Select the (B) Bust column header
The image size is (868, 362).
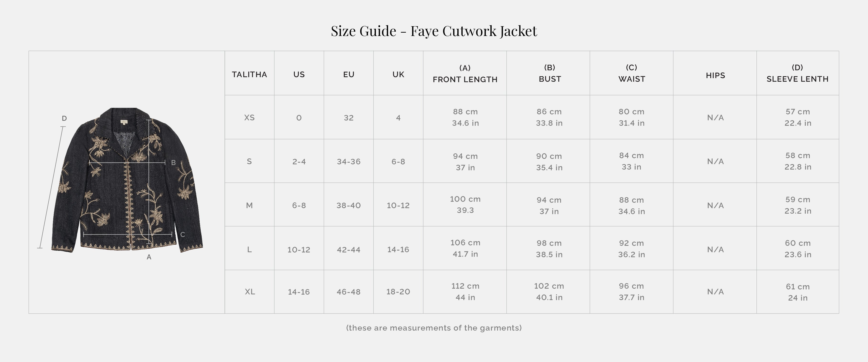(550, 73)
